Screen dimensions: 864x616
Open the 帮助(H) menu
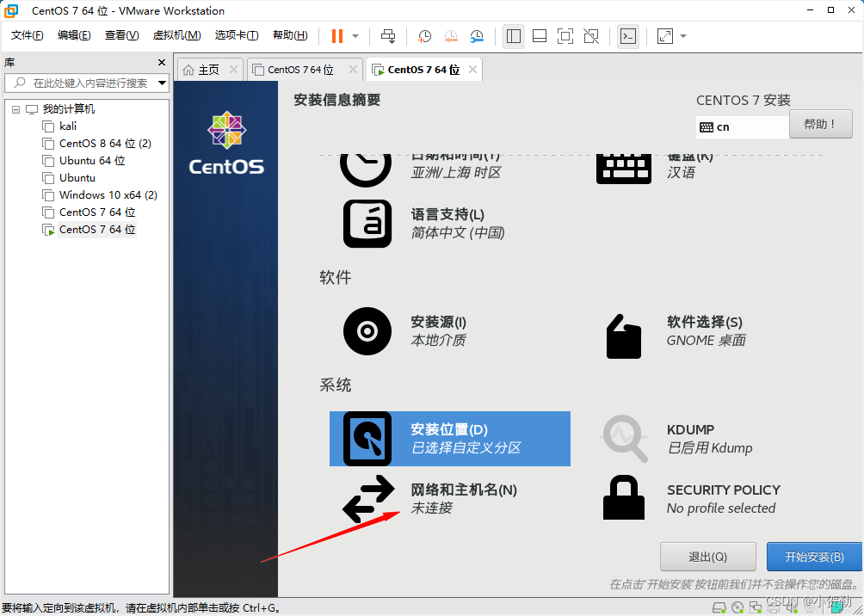[290, 35]
